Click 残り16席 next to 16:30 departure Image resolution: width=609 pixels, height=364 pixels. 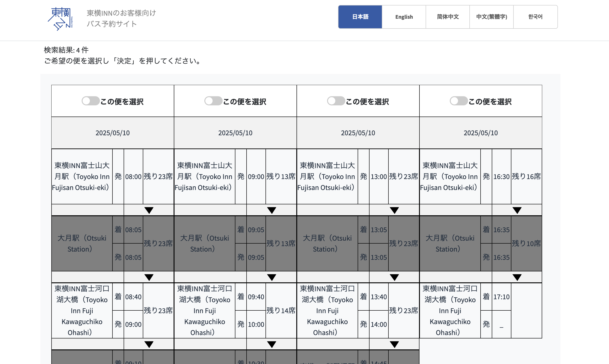point(526,176)
